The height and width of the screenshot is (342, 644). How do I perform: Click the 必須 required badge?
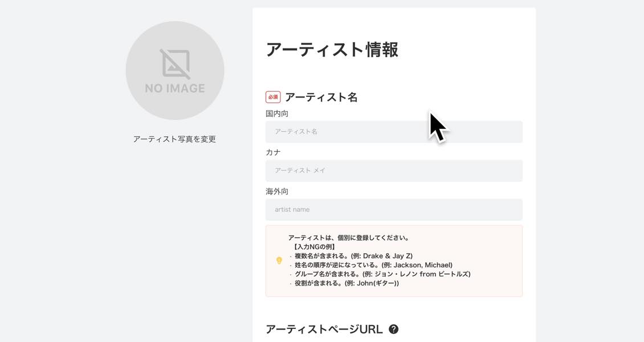pyautogui.click(x=273, y=97)
